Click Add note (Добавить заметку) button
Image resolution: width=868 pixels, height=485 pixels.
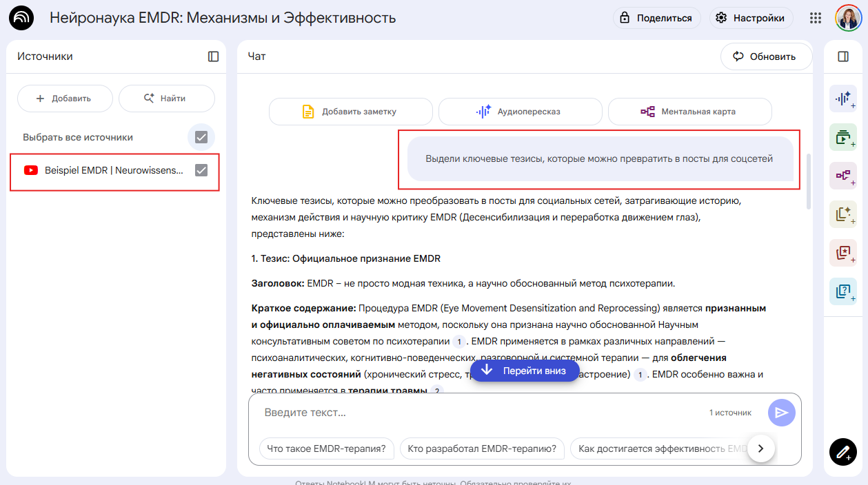[351, 112]
